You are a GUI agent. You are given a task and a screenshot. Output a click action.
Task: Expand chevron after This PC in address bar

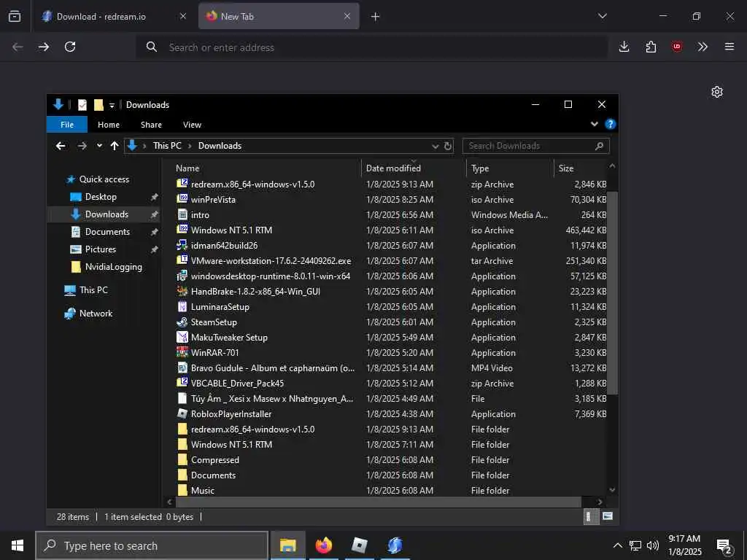(190, 146)
